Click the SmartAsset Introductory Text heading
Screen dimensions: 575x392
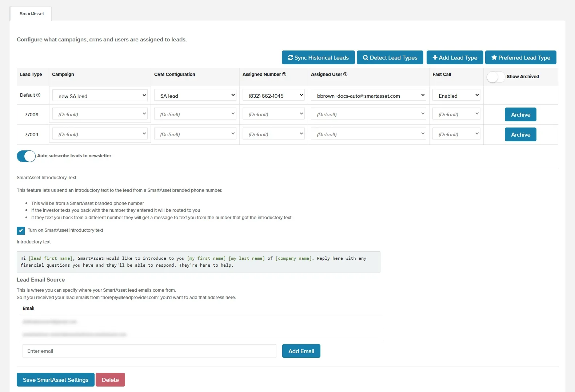47,178
